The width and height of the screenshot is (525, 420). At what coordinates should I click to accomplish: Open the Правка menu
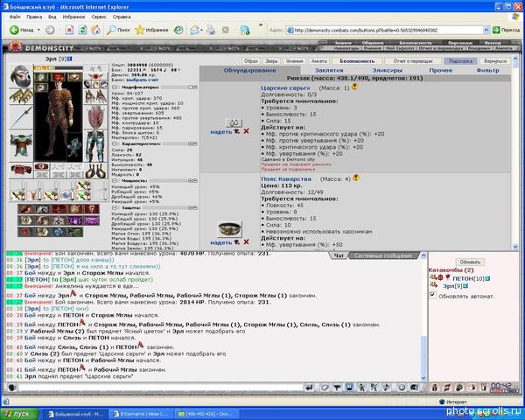tap(34, 17)
